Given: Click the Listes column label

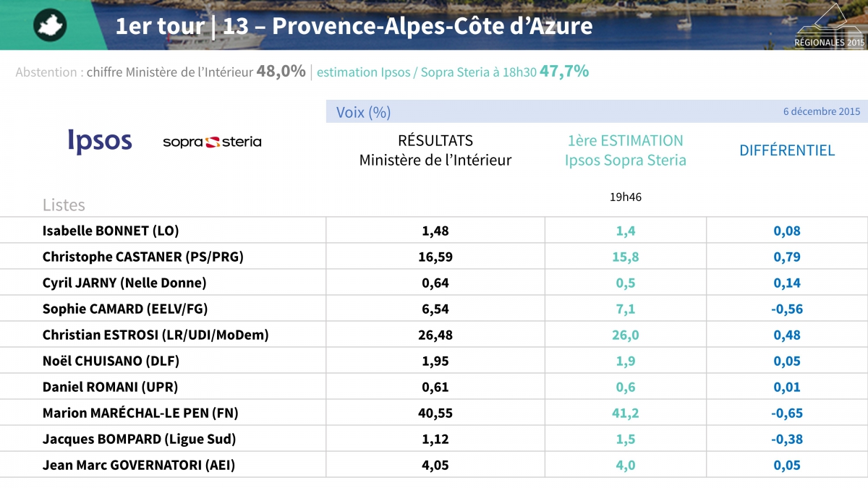Looking at the screenshot, I should click(x=64, y=205).
